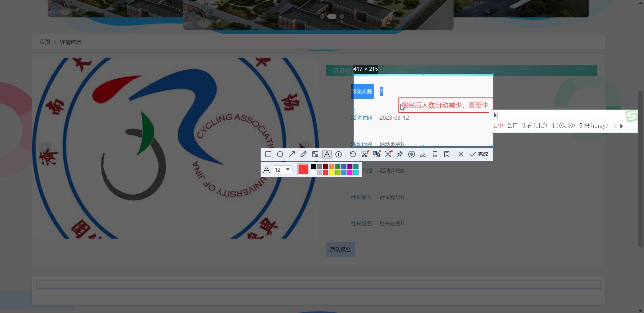The width and height of the screenshot is (644, 313).
Task: Pick the black color swatch
Action: pos(314,167)
